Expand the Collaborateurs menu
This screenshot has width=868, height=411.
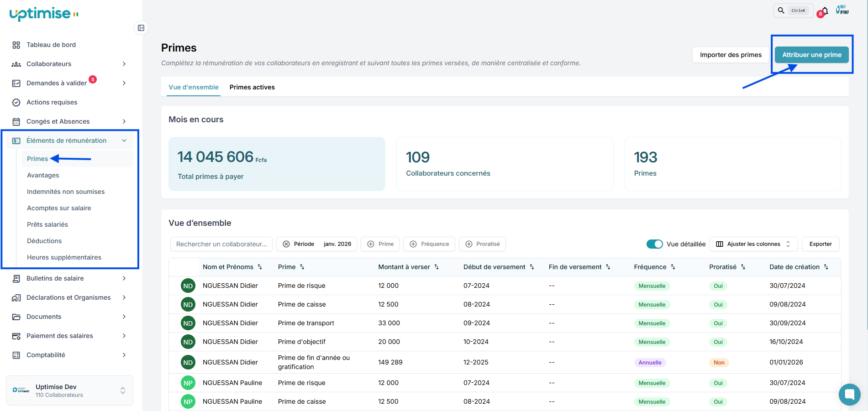click(68, 64)
